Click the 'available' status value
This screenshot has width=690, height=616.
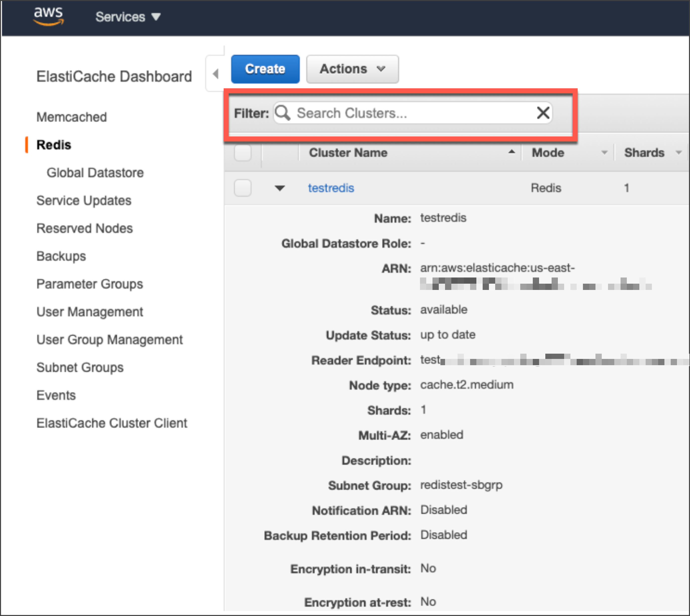[x=444, y=310]
